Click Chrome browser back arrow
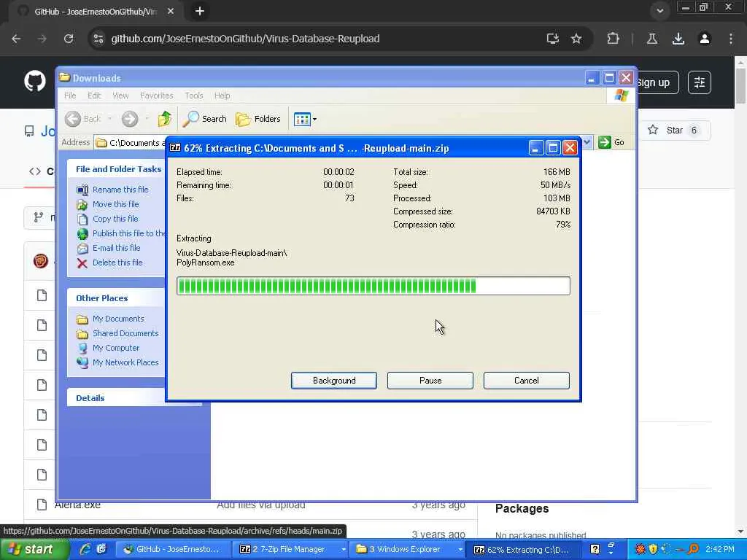747x560 pixels. [x=16, y=39]
